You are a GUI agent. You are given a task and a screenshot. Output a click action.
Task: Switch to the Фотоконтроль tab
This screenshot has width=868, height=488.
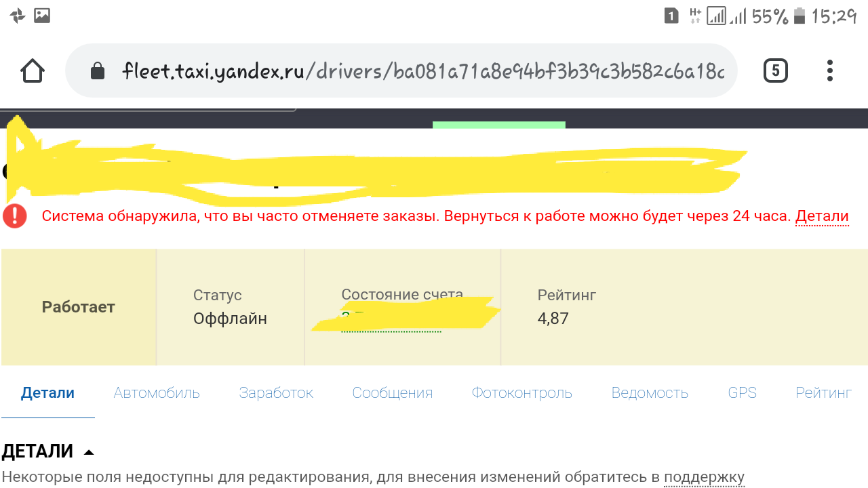pos(522,393)
